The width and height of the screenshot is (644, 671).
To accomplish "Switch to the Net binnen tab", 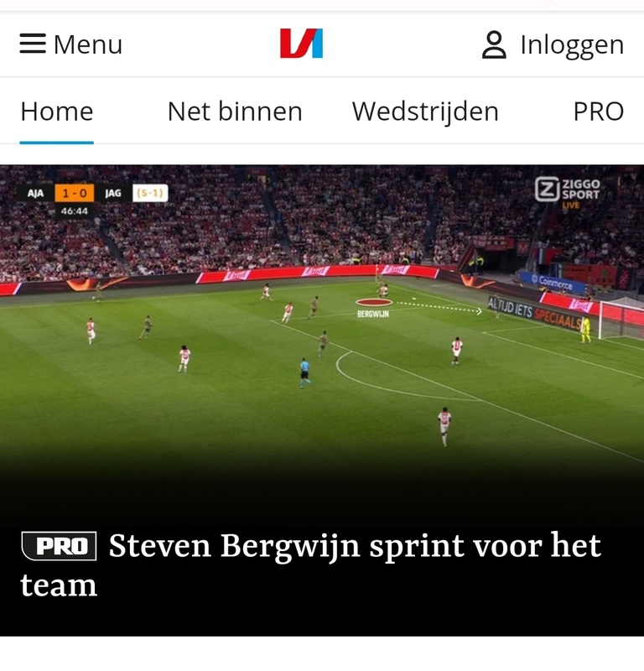I will pyautogui.click(x=235, y=112).
